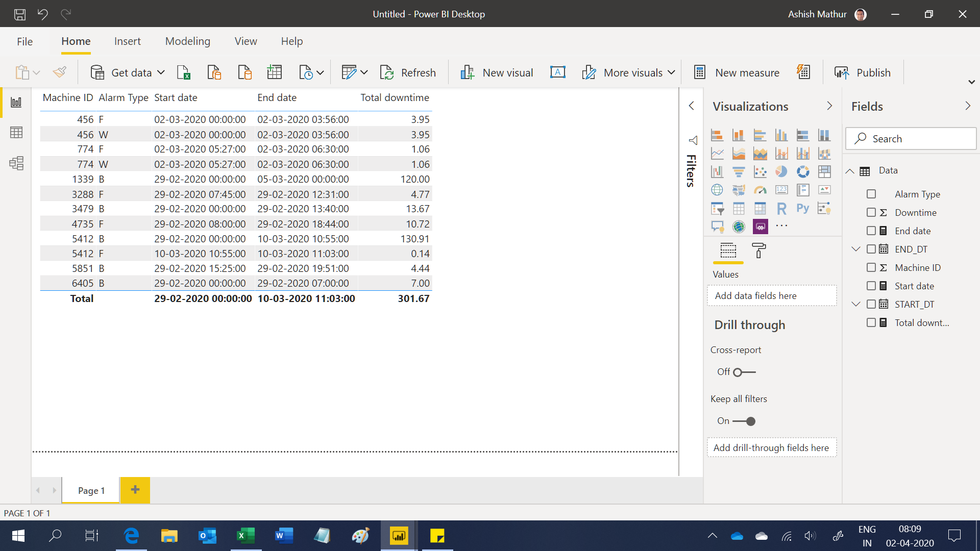This screenshot has width=980, height=551.
Task: Check the Alarm Type field
Action: [x=871, y=194]
